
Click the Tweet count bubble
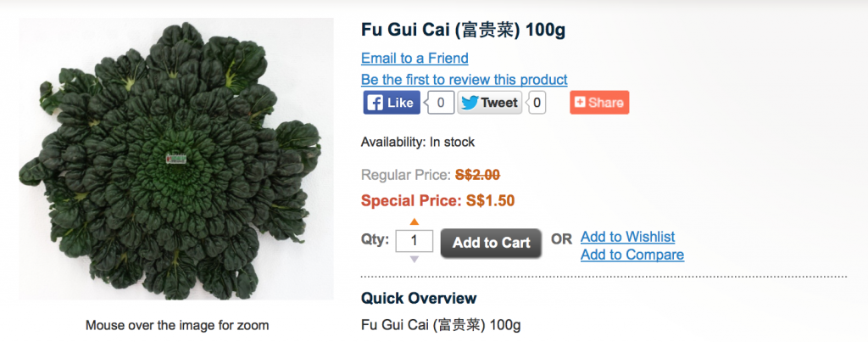coord(536,103)
